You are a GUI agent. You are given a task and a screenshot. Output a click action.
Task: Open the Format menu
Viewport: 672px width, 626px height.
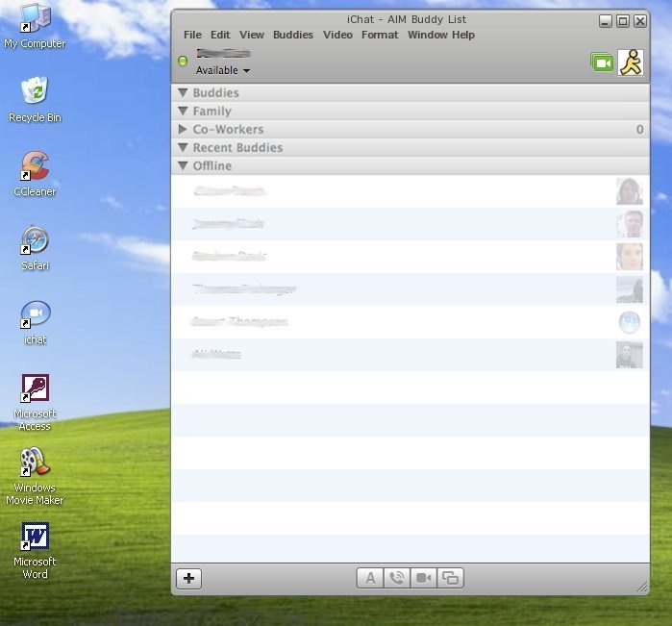(x=380, y=35)
